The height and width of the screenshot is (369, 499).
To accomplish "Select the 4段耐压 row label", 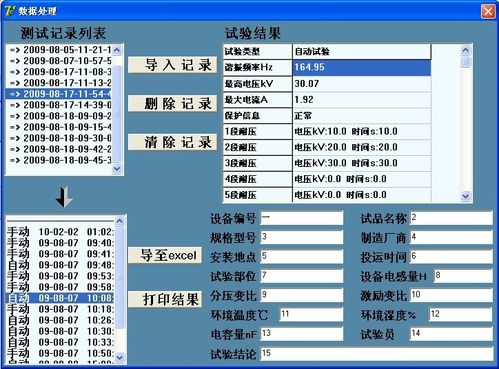I will tap(257, 179).
